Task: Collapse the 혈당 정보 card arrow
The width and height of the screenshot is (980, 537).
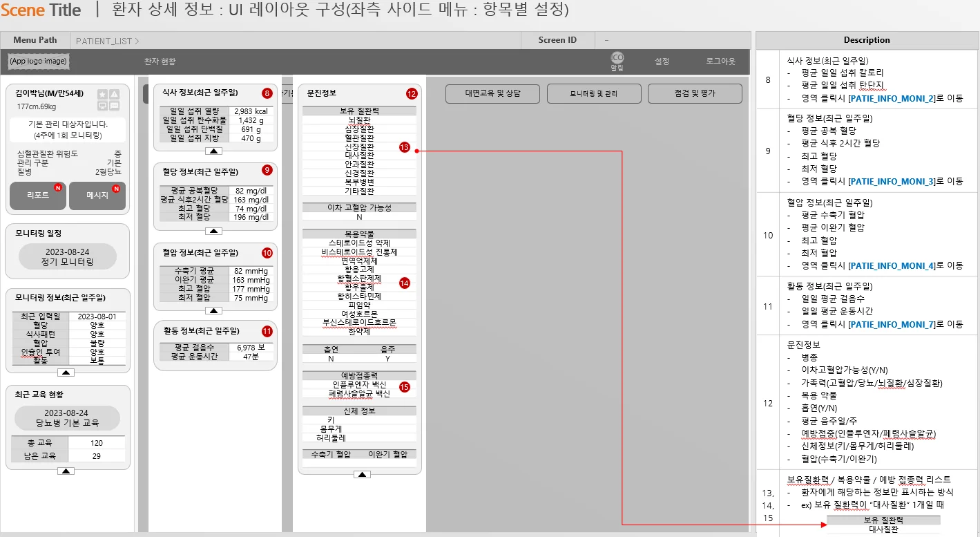Action: click(x=214, y=231)
